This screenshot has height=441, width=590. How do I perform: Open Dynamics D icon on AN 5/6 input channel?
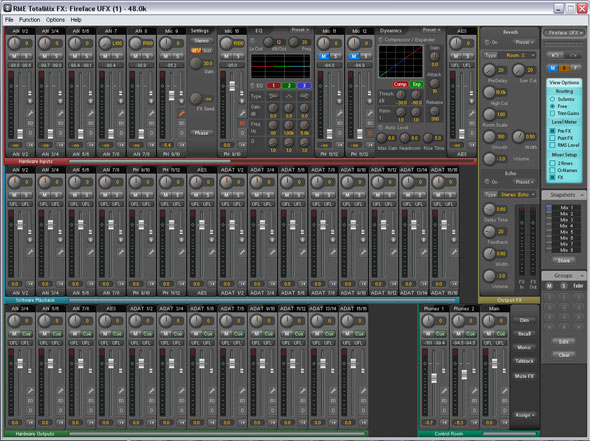(x=91, y=133)
